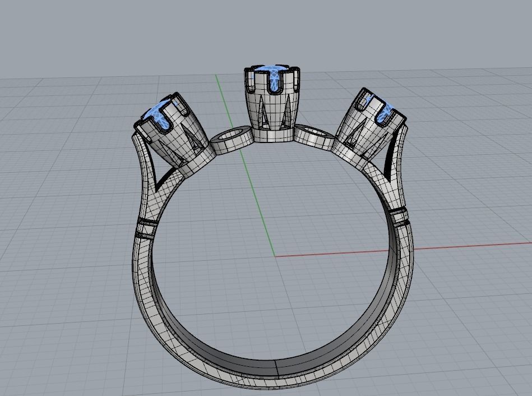Pick the small bezel right of center setting
Viewport: 532px width, 396px height.
click(x=314, y=137)
